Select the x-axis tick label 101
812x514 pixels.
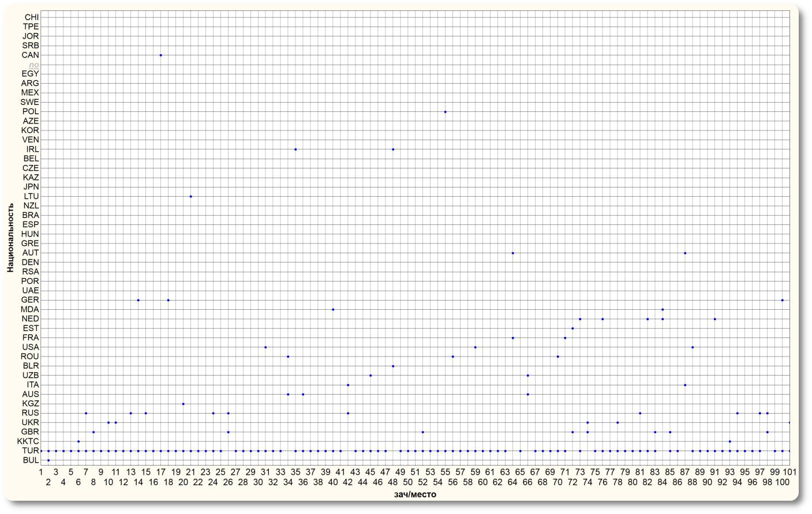pyautogui.click(x=789, y=472)
